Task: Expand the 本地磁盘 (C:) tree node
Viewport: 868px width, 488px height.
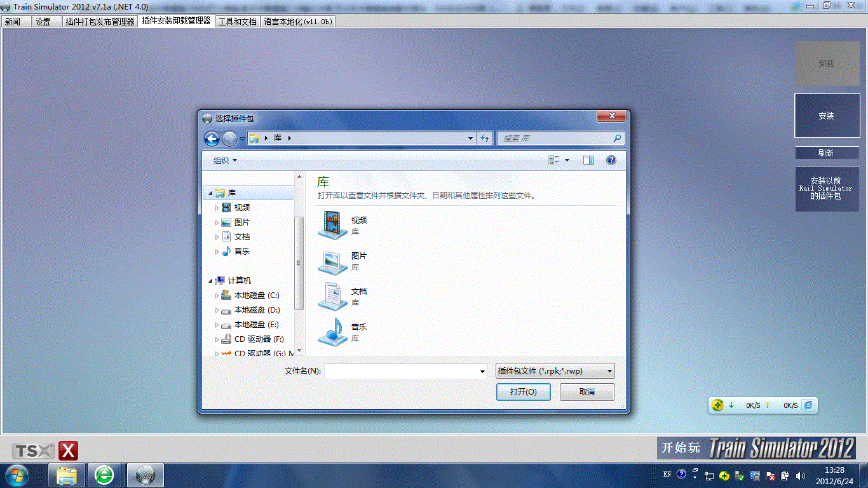Action: pos(217,295)
